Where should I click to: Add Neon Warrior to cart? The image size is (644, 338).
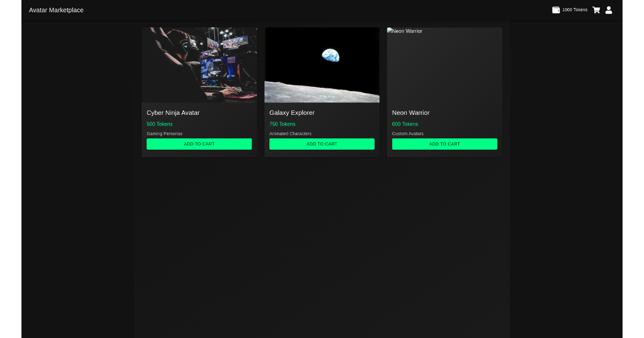coord(444,144)
